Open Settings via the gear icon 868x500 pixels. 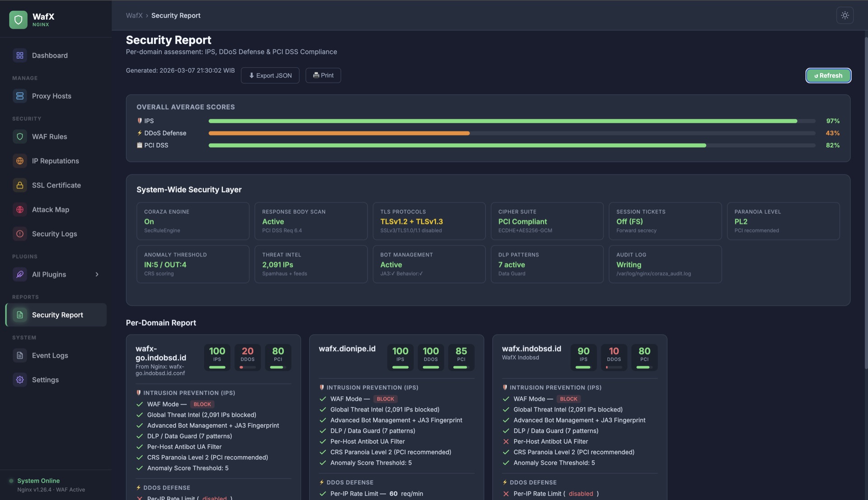coord(19,380)
